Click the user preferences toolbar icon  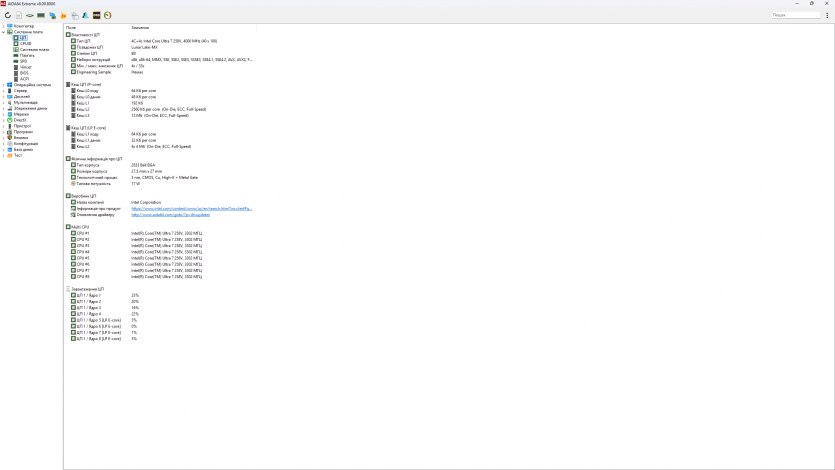click(85, 15)
